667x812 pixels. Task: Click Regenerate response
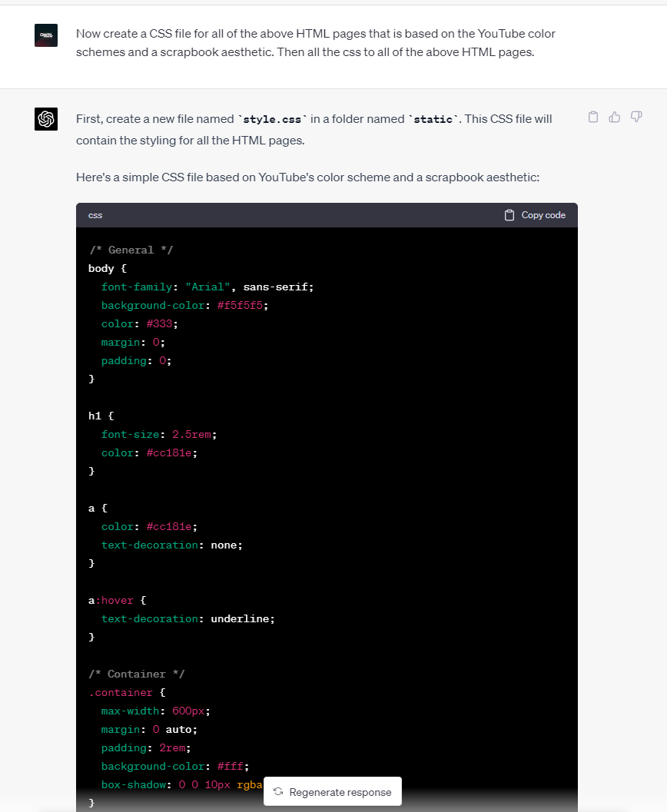coord(333,791)
